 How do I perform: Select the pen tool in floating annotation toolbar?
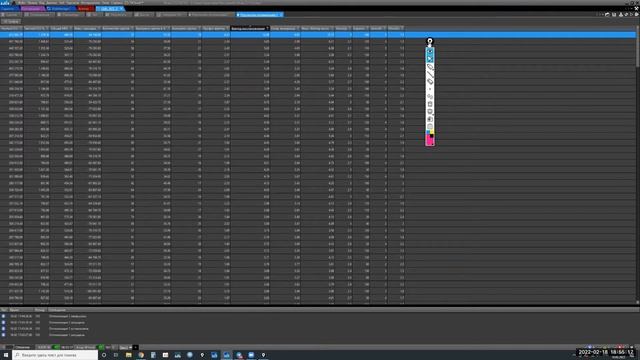pyautogui.click(x=430, y=67)
